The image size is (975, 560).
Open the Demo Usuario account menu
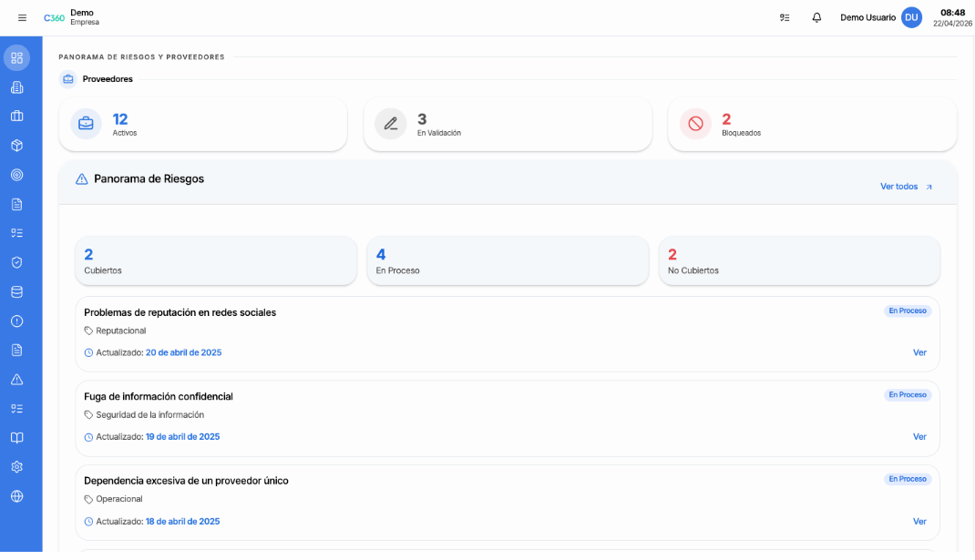tap(880, 17)
